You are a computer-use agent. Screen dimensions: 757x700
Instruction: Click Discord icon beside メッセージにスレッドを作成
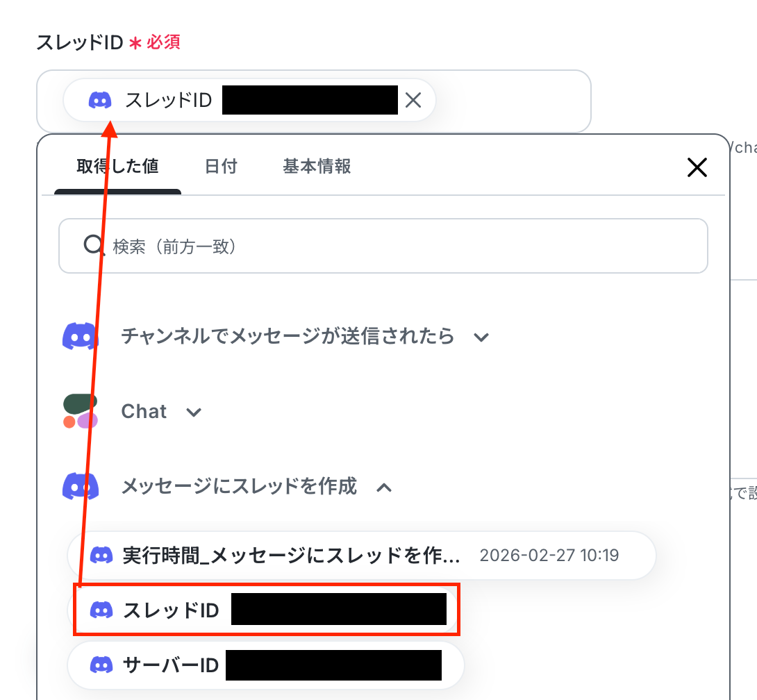pyautogui.click(x=81, y=486)
